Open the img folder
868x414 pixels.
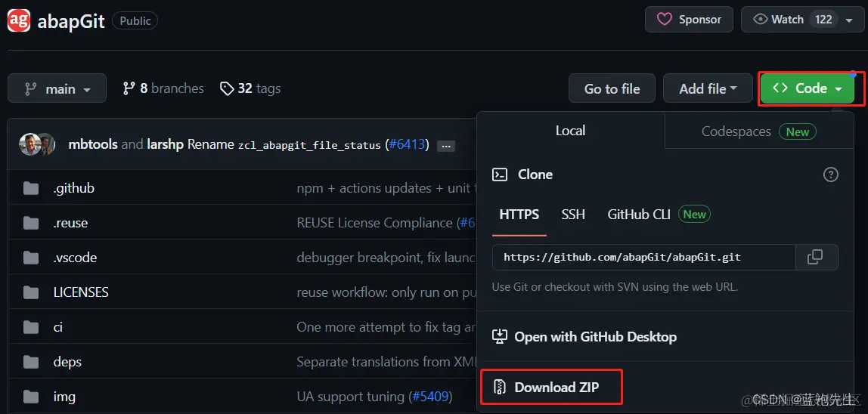click(64, 397)
